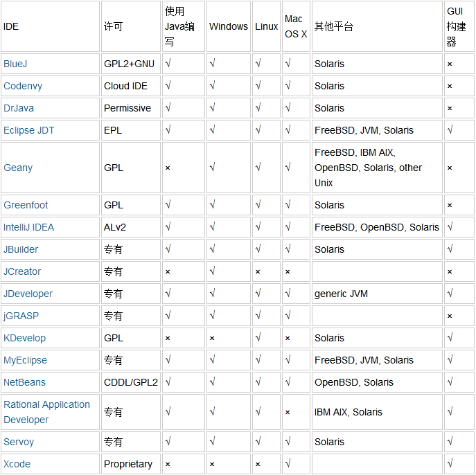
Task: Open the KDevelop link
Action: click(24, 338)
